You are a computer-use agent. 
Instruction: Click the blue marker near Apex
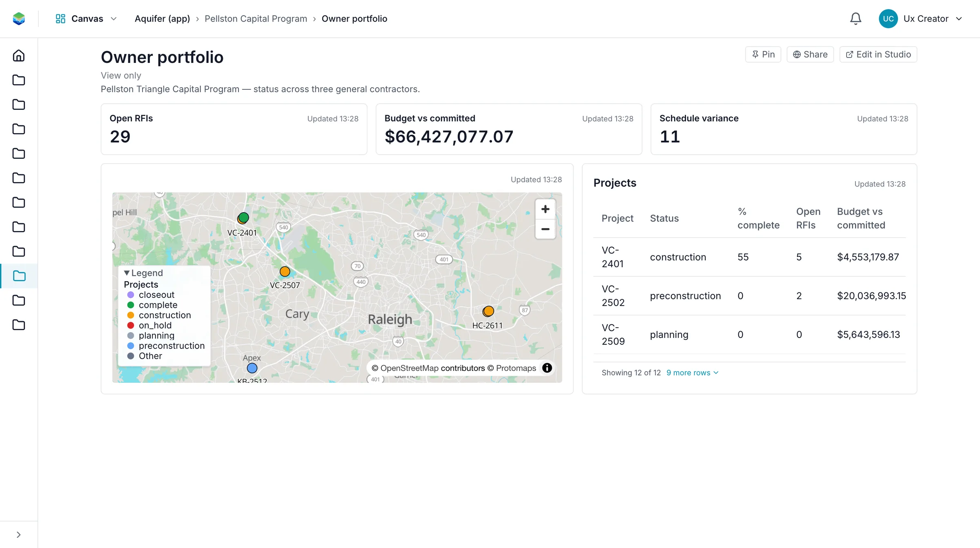(252, 368)
